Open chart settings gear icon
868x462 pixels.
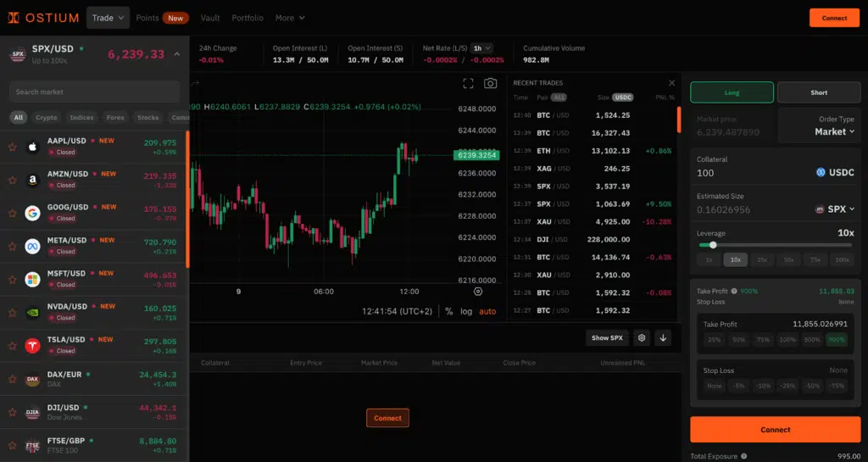[642, 337]
